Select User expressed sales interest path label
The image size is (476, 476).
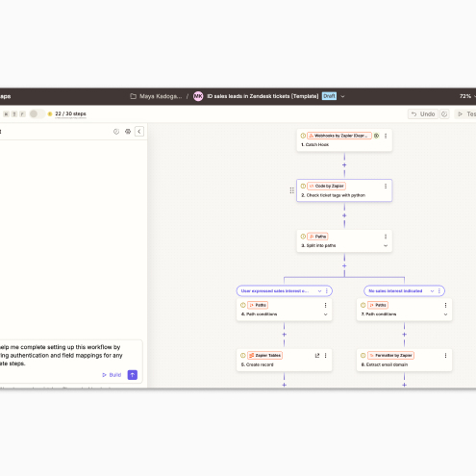275,291
